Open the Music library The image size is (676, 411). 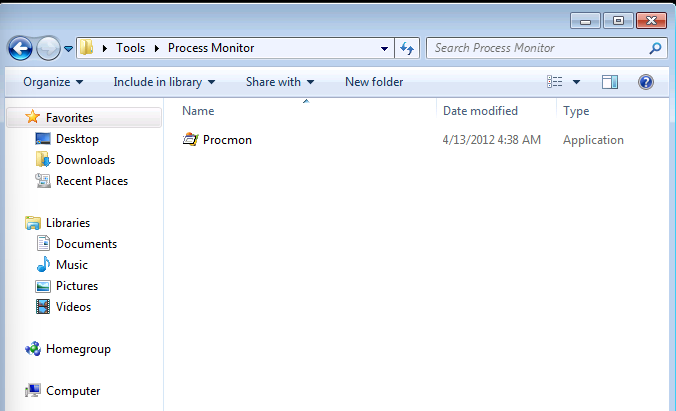click(72, 265)
